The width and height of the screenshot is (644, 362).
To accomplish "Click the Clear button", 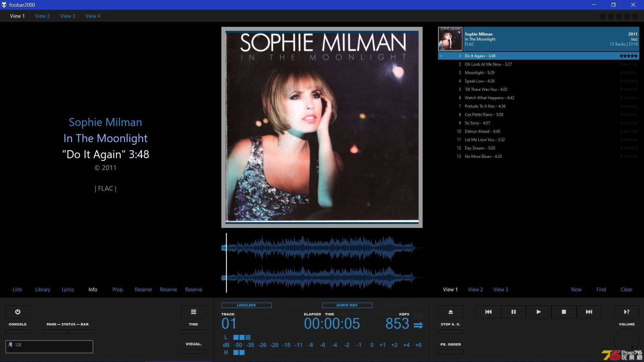I will click(627, 289).
